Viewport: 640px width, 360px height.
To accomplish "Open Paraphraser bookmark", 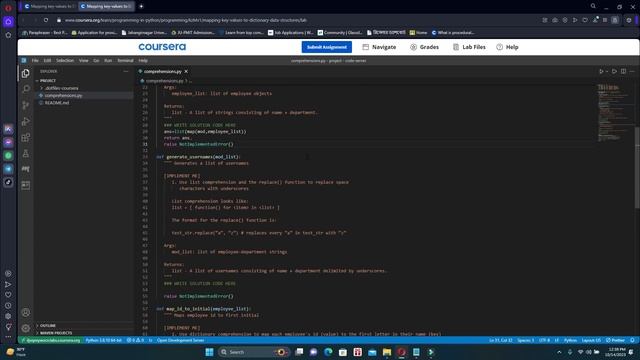I will [x=45, y=33].
